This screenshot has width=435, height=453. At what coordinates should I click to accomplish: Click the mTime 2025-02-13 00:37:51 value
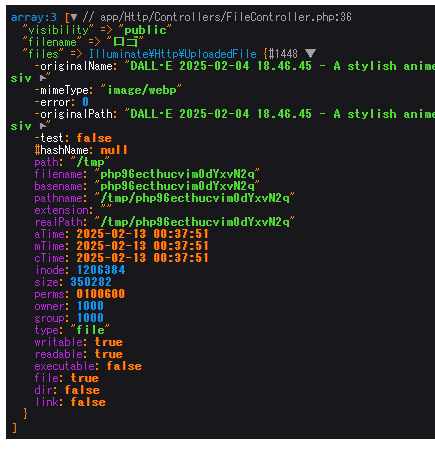[x=142, y=246]
